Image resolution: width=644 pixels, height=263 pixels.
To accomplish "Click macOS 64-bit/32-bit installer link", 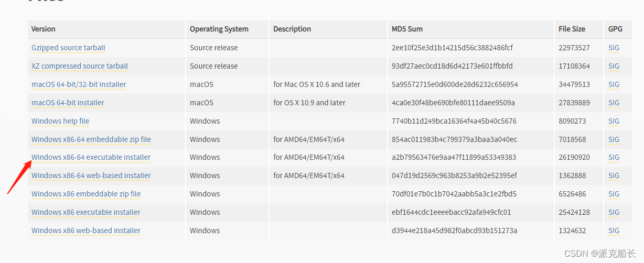I will click(x=79, y=84).
